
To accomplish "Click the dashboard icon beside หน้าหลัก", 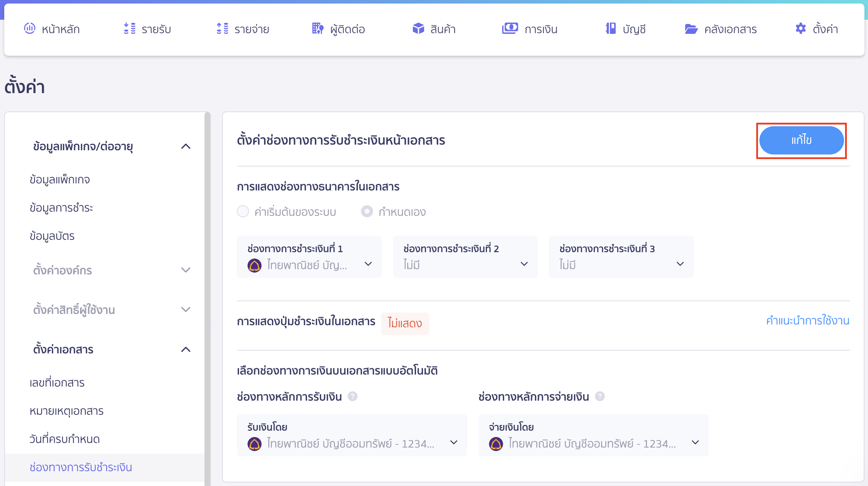I will 30,28.
